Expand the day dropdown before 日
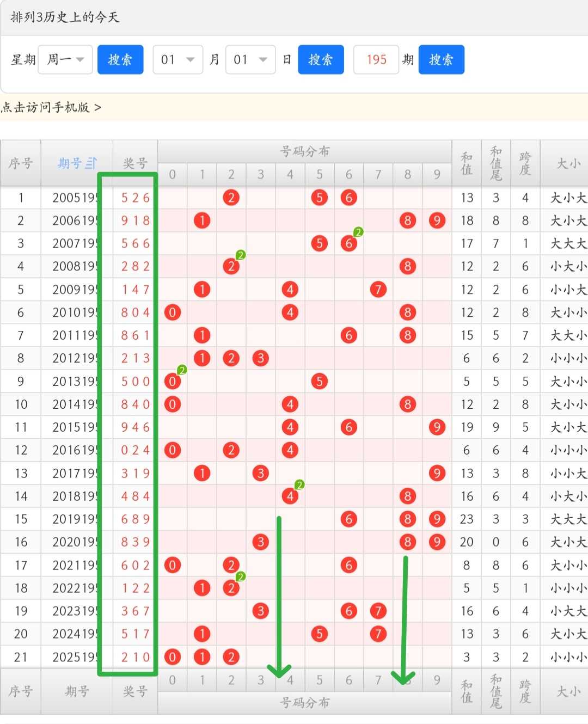588x724 pixels. [x=250, y=59]
